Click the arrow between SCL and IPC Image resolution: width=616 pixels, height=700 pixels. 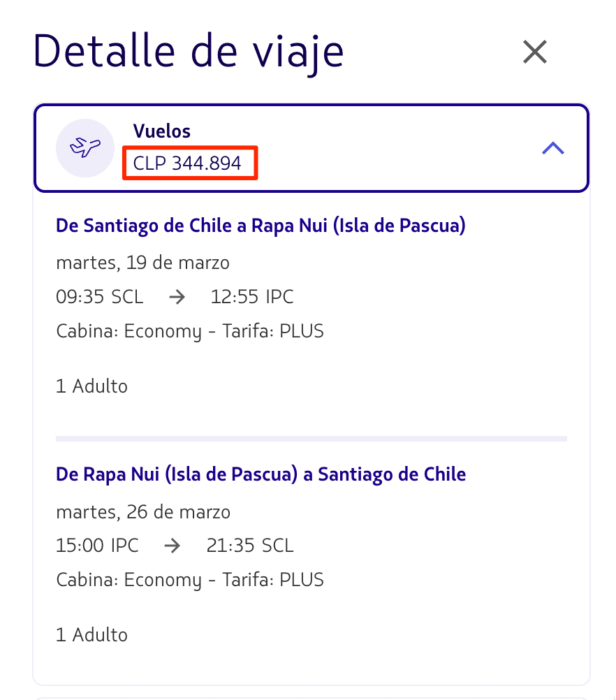point(177,297)
